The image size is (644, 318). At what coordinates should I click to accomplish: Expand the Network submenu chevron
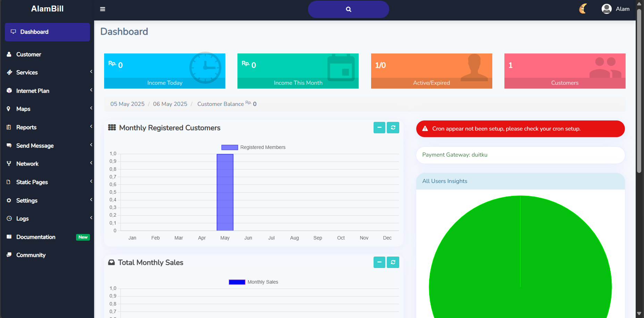pyautogui.click(x=91, y=163)
